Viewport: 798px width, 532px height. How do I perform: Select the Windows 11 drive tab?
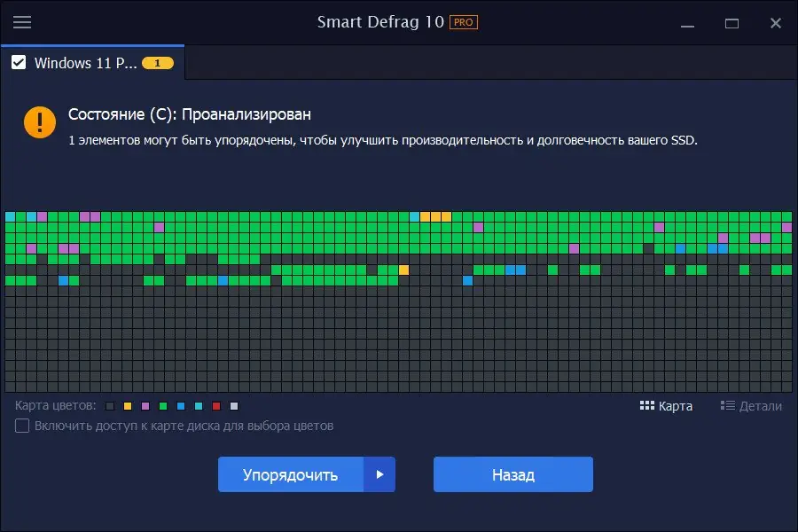tap(89, 63)
